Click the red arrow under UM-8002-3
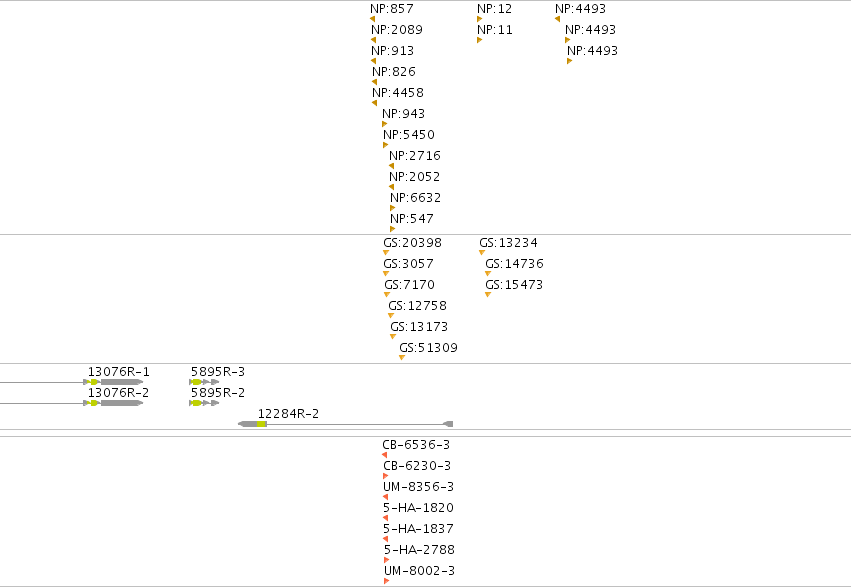The image size is (851, 587). tap(386, 581)
